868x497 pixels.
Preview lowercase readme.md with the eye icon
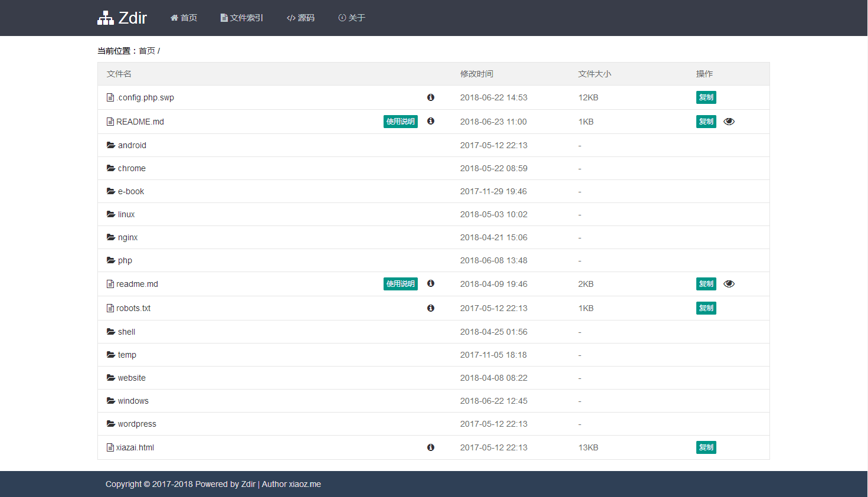click(x=729, y=284)
